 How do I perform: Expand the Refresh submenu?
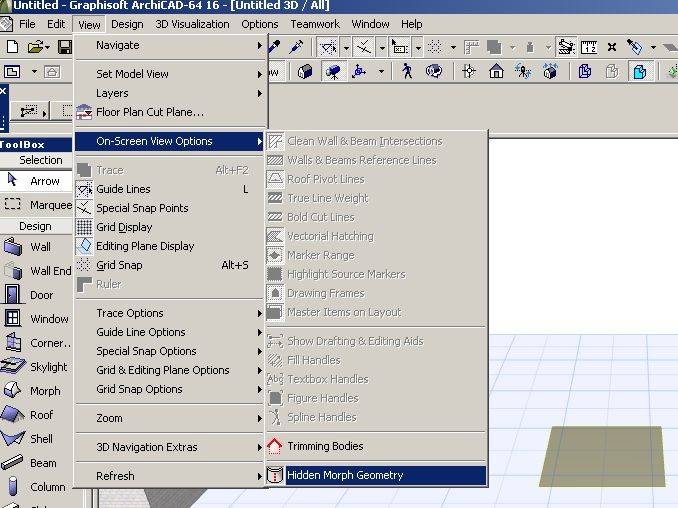click(x=170, y=476)
